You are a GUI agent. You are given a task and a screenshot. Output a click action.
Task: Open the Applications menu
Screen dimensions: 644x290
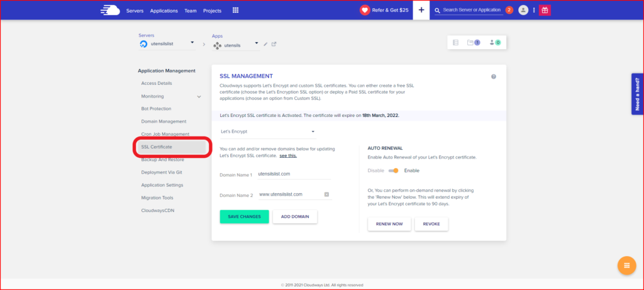[x=164, y=11]
